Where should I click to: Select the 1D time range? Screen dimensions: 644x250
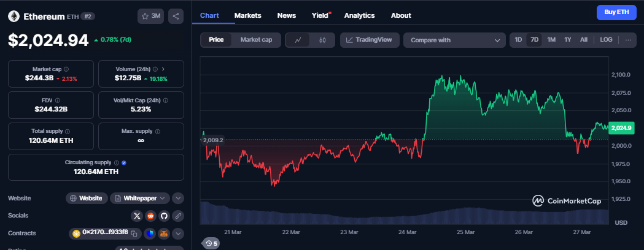518,40
